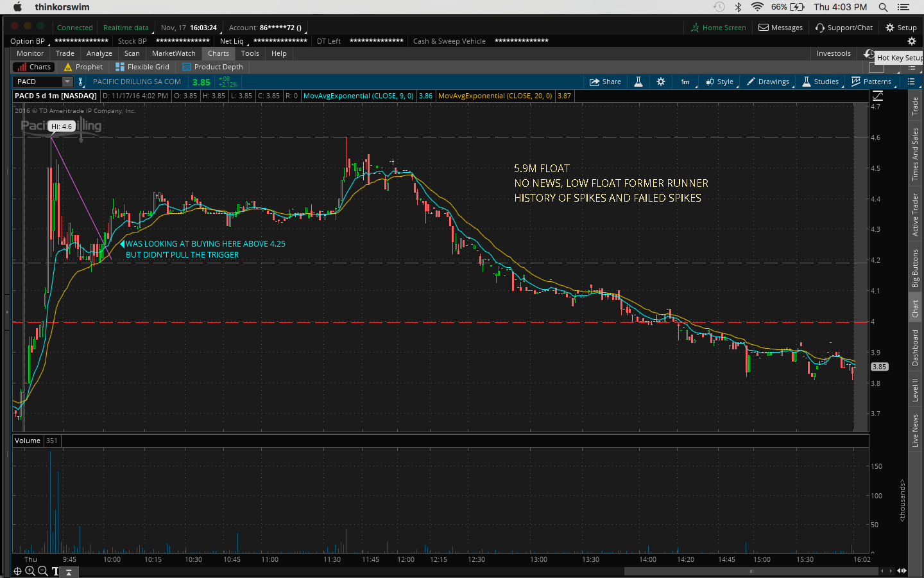Toggle the chart scale curve icon
This screenshot has height=578, width=924.
(878, 96)
